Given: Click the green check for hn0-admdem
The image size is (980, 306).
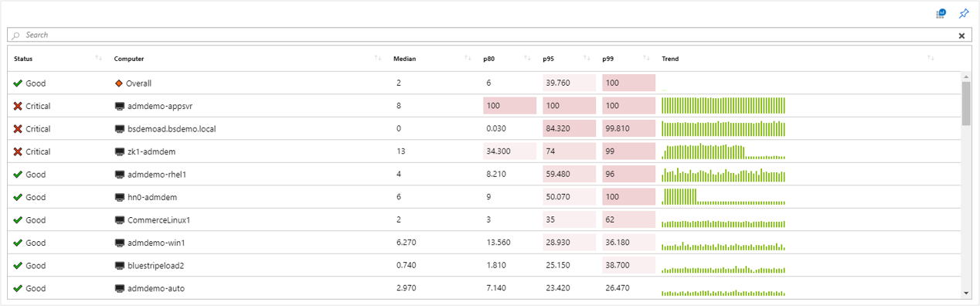Looking at the screenshot, I should [18, 197].
